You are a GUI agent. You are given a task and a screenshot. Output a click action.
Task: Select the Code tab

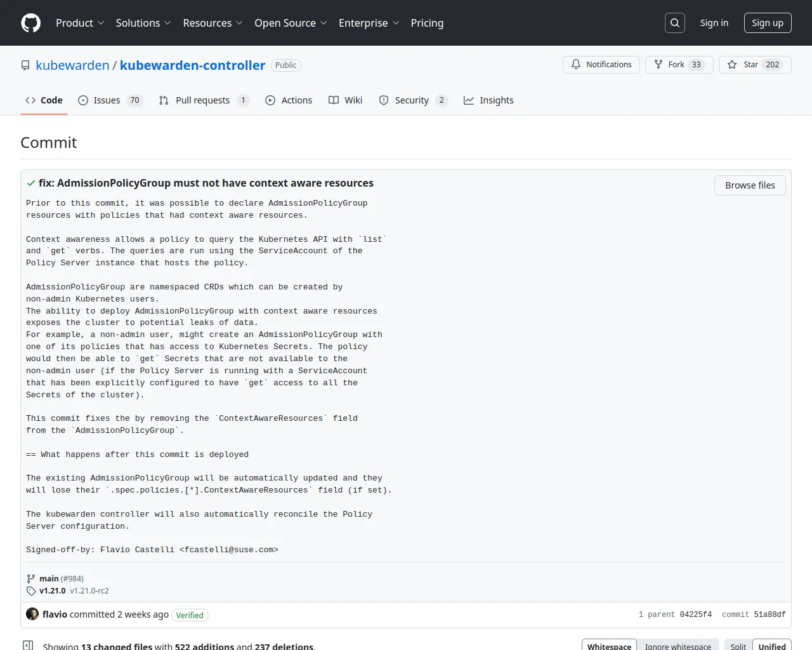point(44,100)
